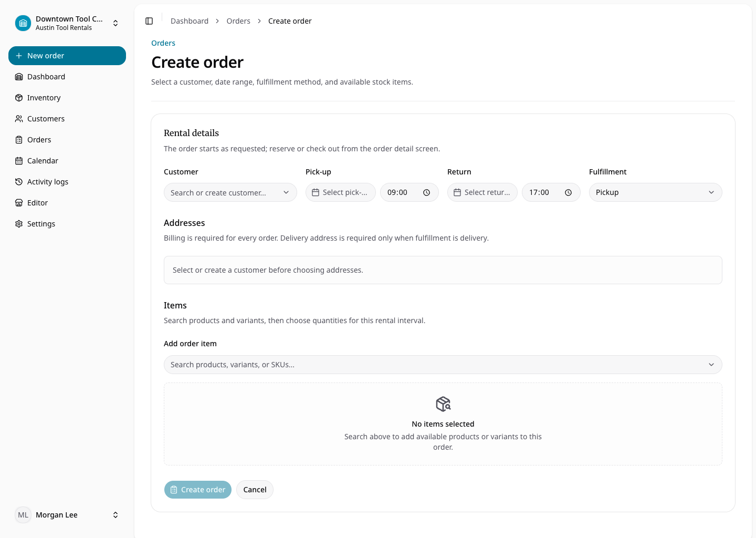This screenshot has width=756, height=538.
Task: Click the Orders clipboard icon in sidebar
Action: point(19,140)
